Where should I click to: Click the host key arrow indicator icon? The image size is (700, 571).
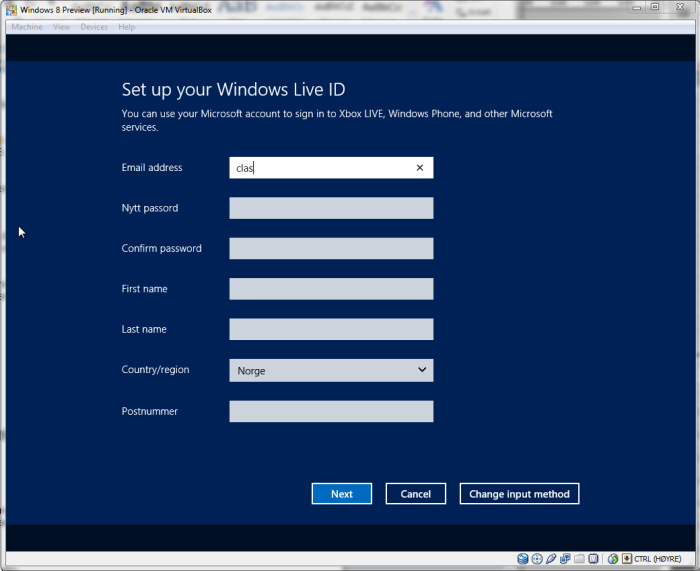pos(627,558)
